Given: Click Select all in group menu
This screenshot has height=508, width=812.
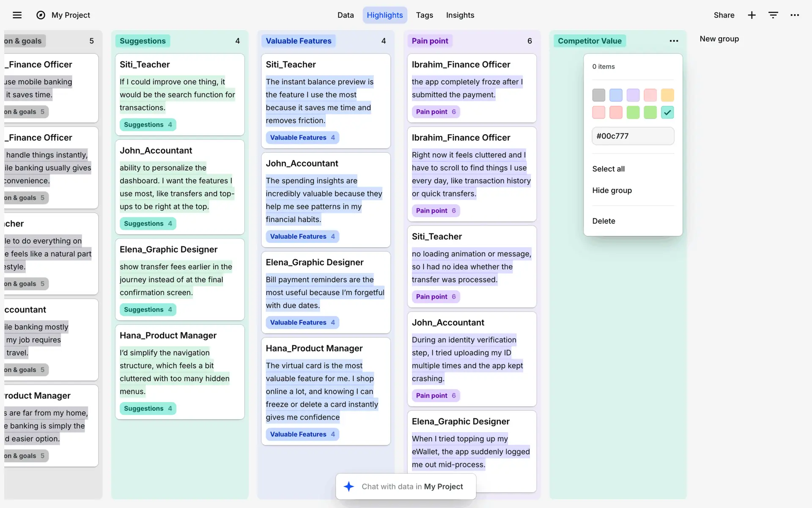Looking at the screenshot, I should pyautogui.click(x=608, y=169).
